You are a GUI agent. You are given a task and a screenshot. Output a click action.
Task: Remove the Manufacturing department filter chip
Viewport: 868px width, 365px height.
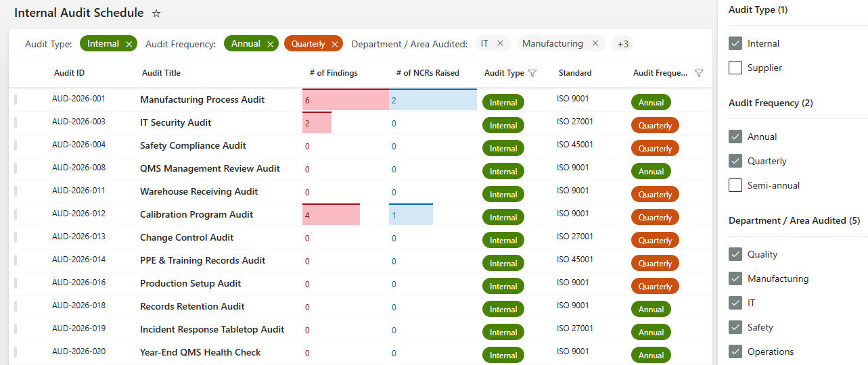tap(595, 43)
